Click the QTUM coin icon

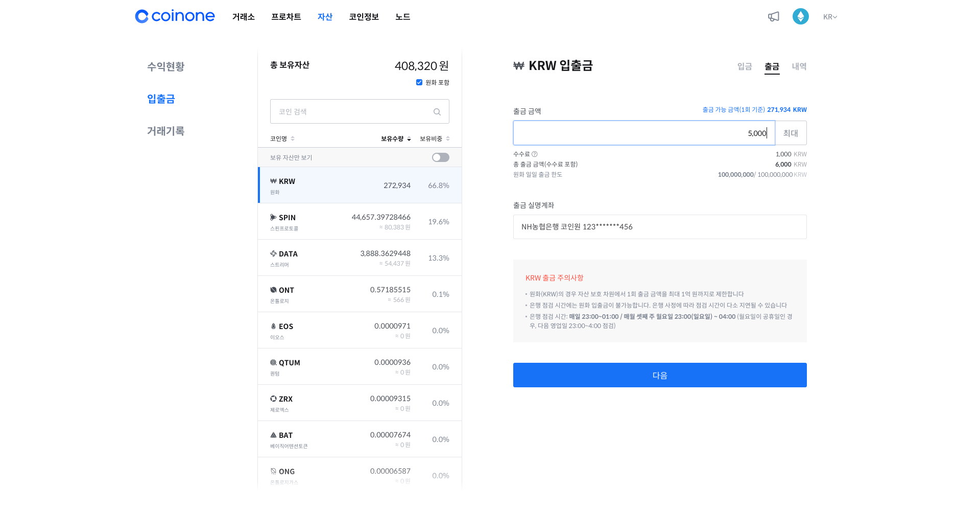pos(273,362)
